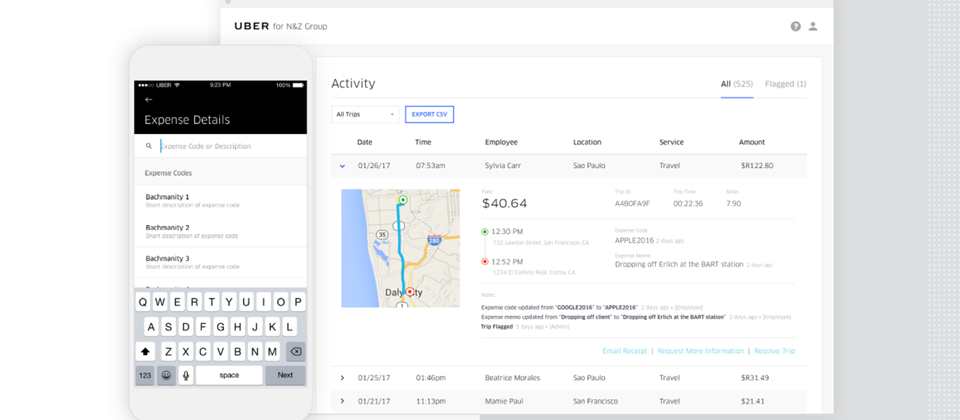This screenshot has height=420, width=960.
Task: Tap the Next key on the phone keyboard
Action: pyautogui.click(x=285, y=375)
